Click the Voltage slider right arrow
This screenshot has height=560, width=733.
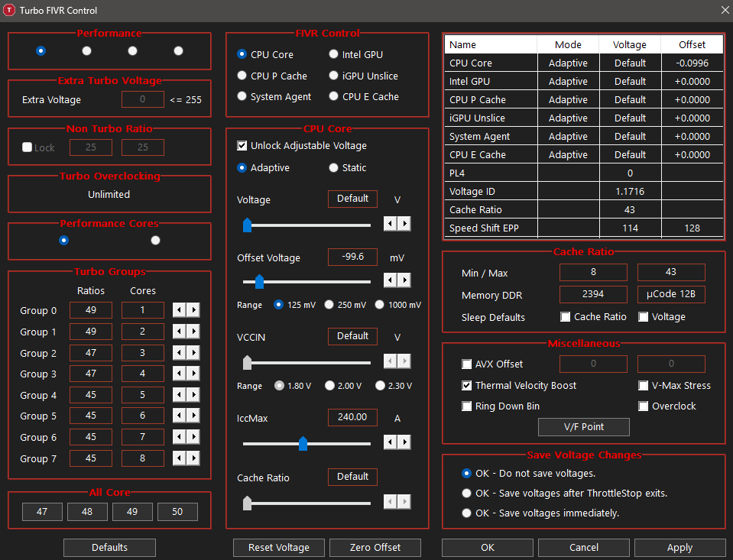click(x=404, y=223)
